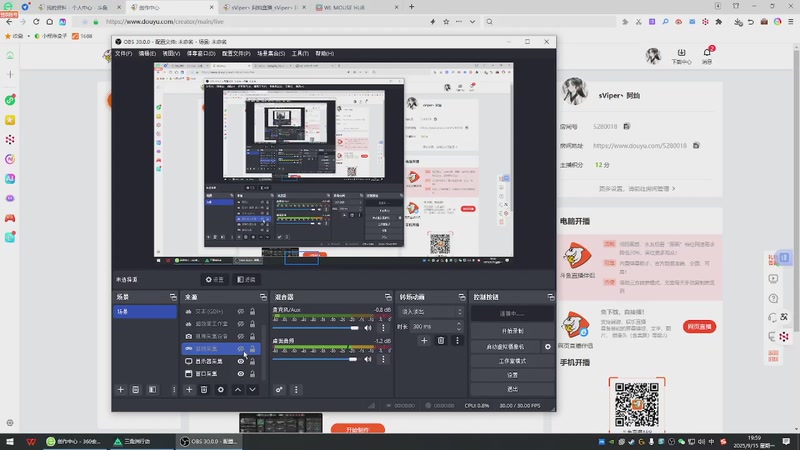Add a new scene with plus icon

120,390
